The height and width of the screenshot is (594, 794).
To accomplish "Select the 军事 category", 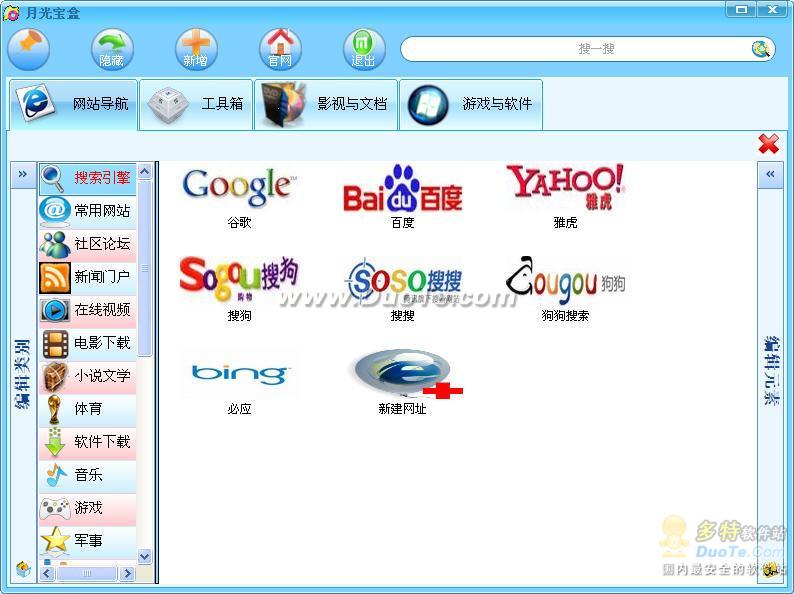I will [x=88, y=541].
